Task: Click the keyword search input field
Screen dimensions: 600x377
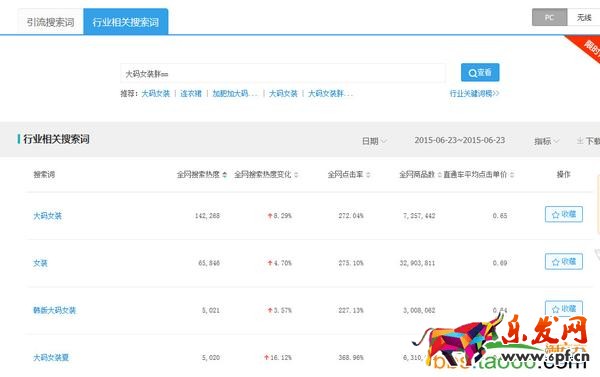Action: click(x=283, y=73)
